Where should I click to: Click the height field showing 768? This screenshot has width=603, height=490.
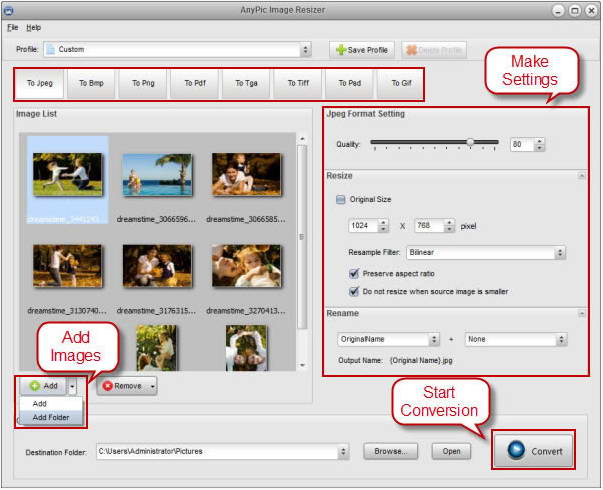430,226
